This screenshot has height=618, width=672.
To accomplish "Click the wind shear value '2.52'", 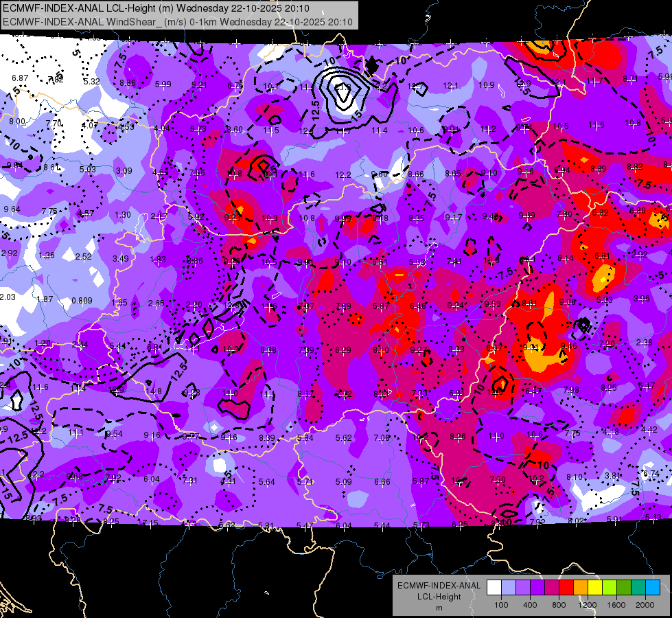I will (x=83, y=256).
